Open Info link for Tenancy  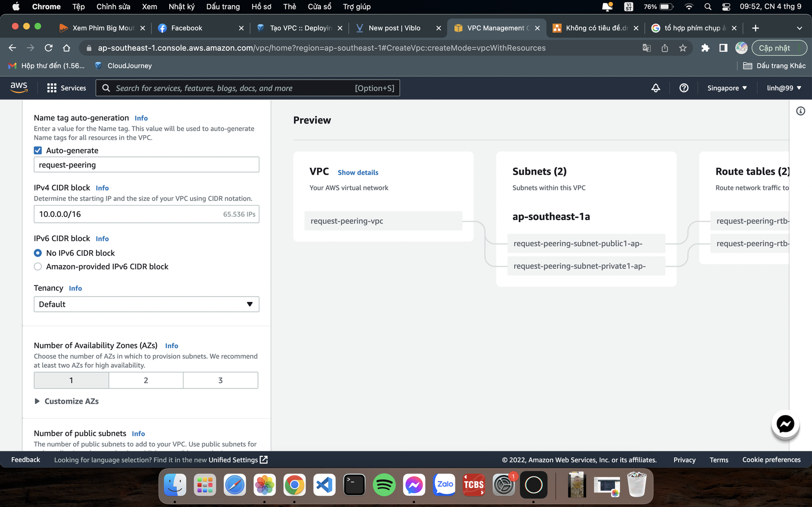coord(75,288)
